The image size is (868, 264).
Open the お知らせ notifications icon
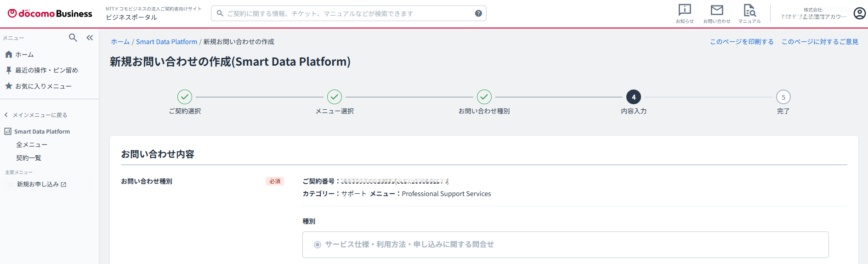click(685, 14)
